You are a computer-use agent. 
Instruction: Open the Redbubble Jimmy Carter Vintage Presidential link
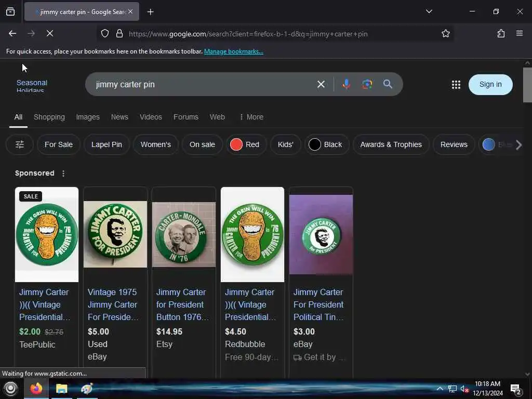[x=250, y=304]
